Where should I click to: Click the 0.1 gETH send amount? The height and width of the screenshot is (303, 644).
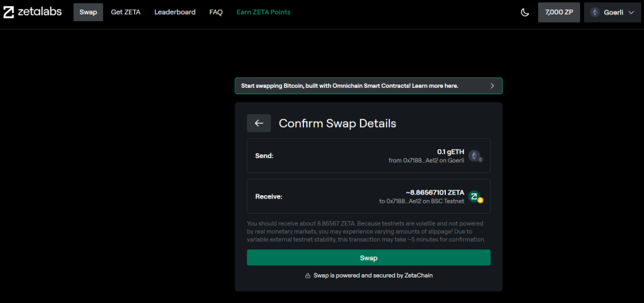pos(451,152)
